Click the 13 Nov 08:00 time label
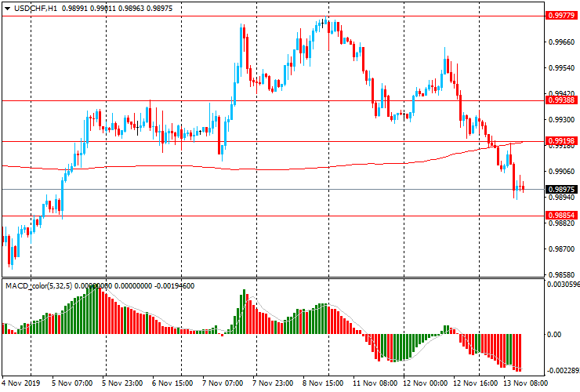Image resolution: width=580 pixels, height=392 pixels. (x=527, y=384)
